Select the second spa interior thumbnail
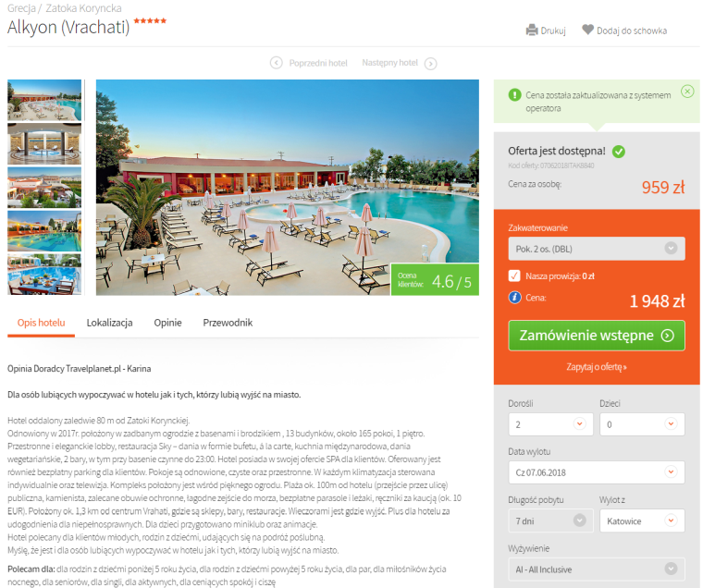This screenshot has width=703, height=588. [x=44, y=144]
